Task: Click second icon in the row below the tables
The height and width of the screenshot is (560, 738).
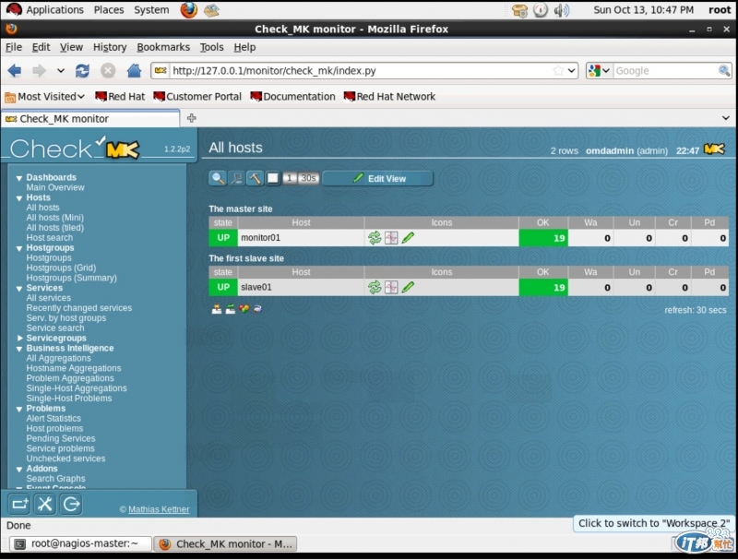Action: [230, 309]
